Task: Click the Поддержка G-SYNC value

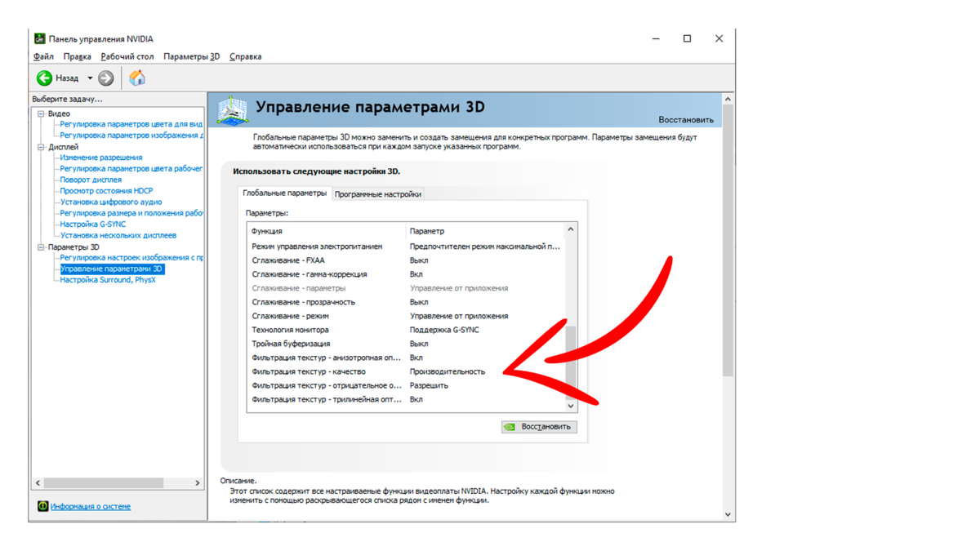Action: (x=444, y=330)
